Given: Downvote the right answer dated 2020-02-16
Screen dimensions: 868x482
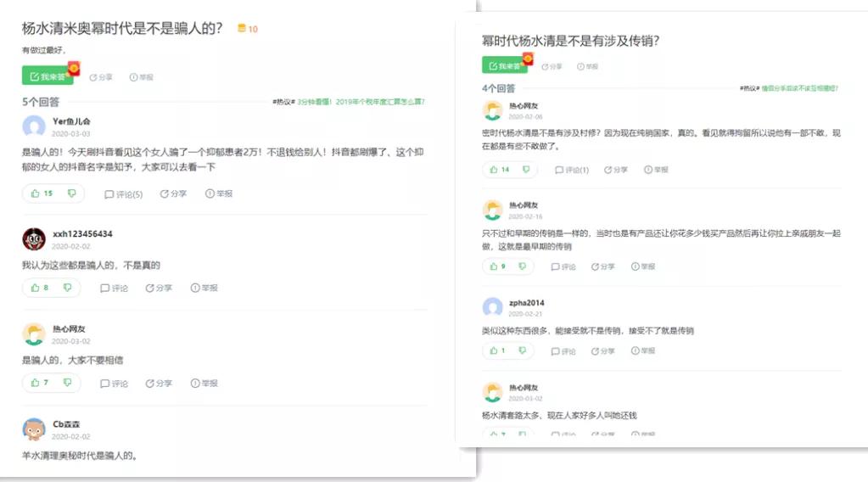Looking at the screenshot, I should point(523,266).
